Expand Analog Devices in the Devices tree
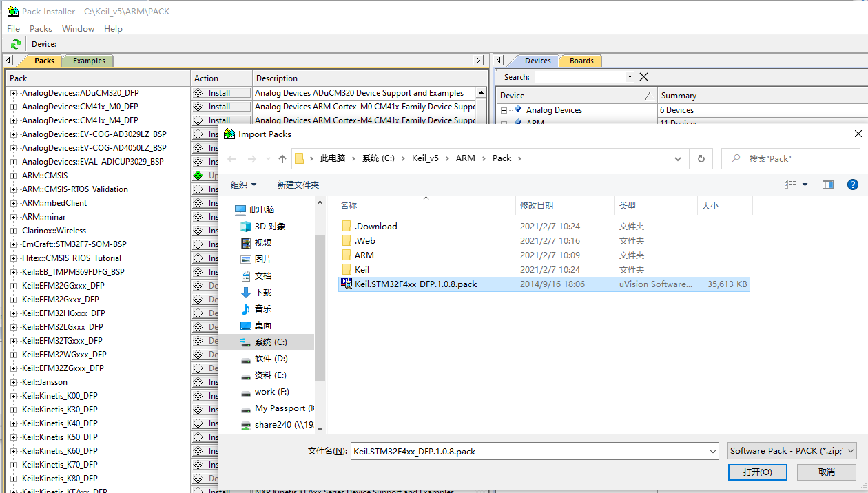Image resolution: width=868 pixels, height=493 pixels. pos(504,109)
